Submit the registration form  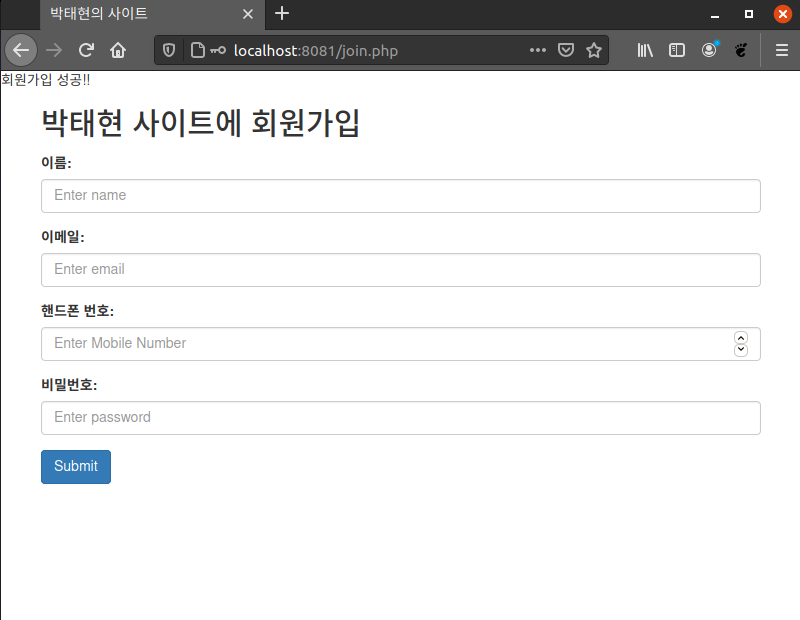click(76, 466)
